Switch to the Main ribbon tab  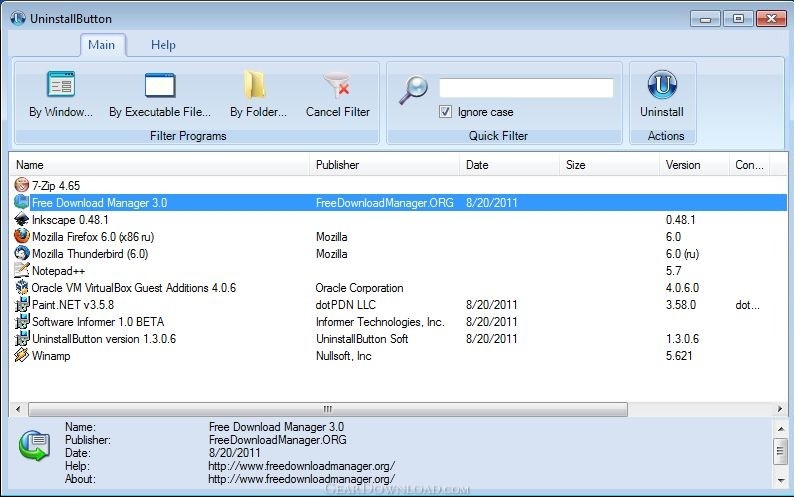[x=101, y=45]
